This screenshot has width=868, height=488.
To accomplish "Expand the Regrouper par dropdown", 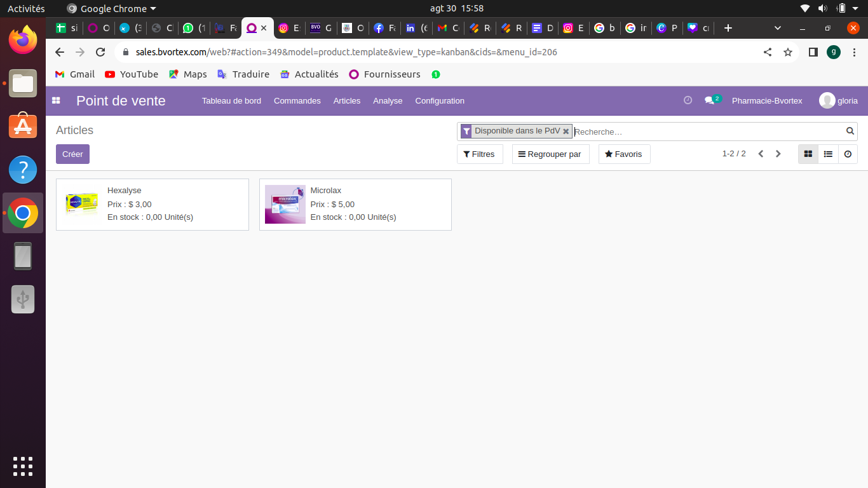I will (x=550, y=154).
